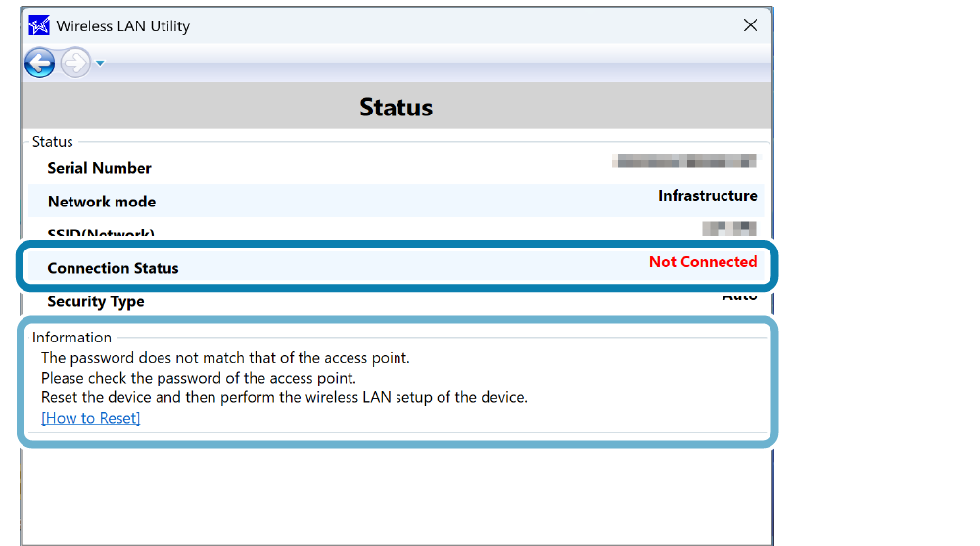This screenshot has height=546, width=980.
Task: Select the Network mode label
Action: [101, 202]
